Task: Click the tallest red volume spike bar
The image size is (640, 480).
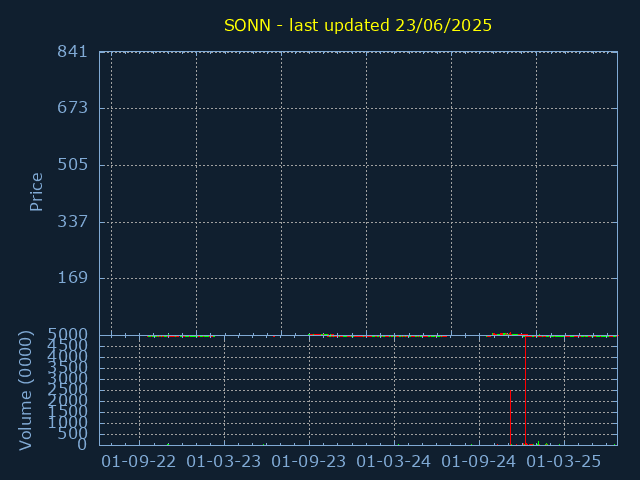Action: point(525,391)
